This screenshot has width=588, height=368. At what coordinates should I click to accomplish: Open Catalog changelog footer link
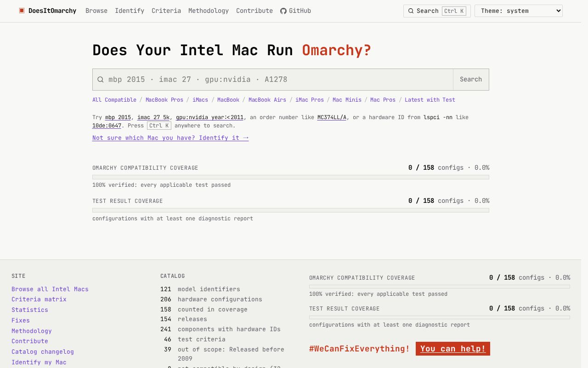(43, 352)
